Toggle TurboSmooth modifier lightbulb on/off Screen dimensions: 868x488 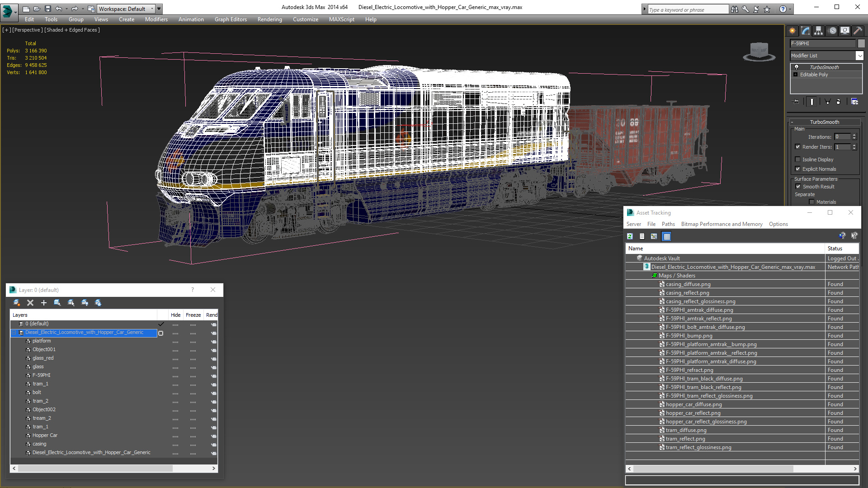click(x=797, y=67)
